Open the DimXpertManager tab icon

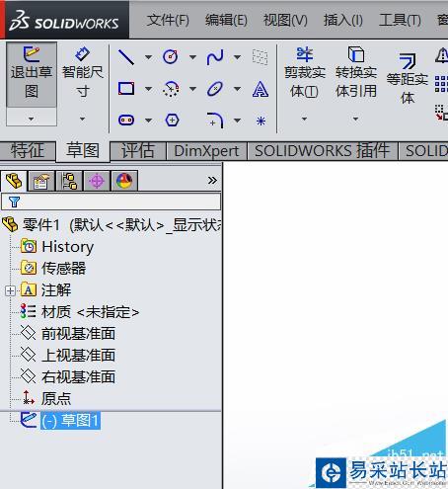pyautogui.click(x=97, y=181)
